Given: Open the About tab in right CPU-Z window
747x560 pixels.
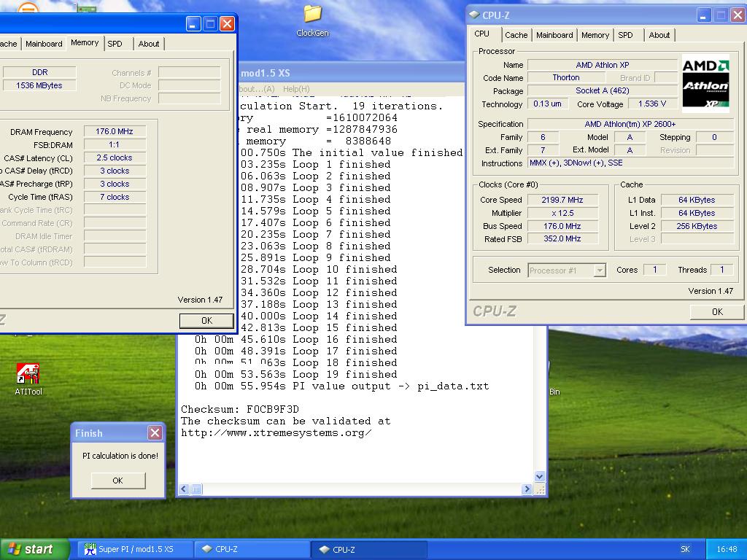Looking at the screenshot, I should [x=659, y=35].
